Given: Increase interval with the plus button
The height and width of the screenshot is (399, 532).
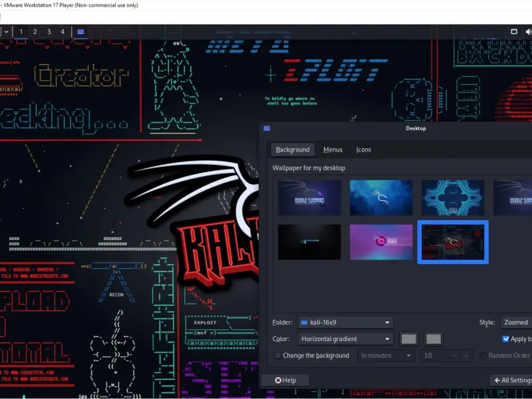Looking at the screenshot, I should pos(466,356).
